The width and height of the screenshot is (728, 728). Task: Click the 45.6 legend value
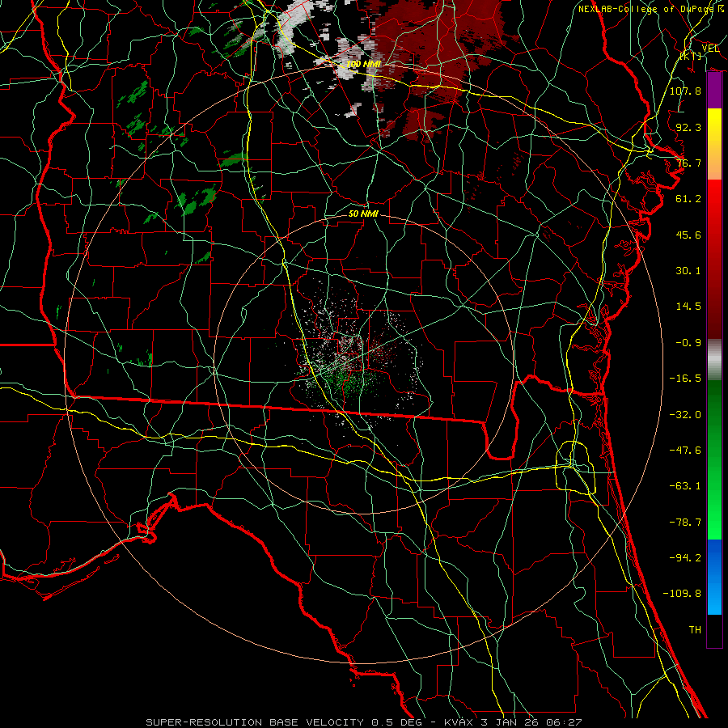pyautogui.click(x=688, y=235)
